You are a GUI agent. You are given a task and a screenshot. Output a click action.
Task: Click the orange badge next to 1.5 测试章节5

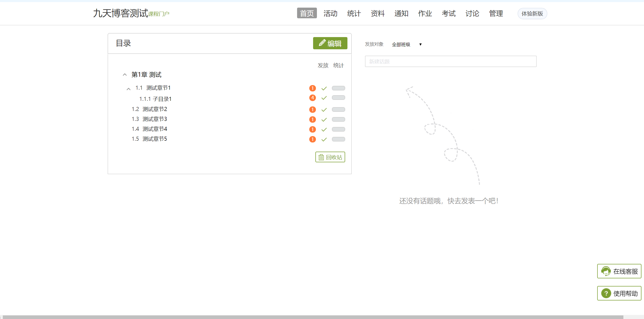[x=312, y=139]
